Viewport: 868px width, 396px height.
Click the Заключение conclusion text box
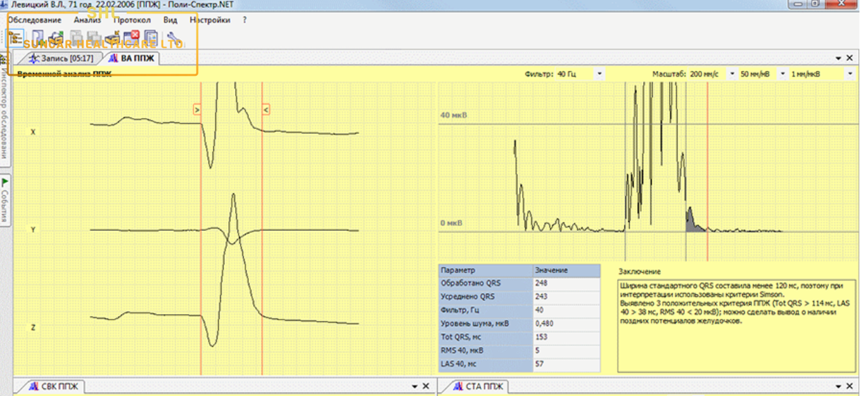[x=736, y=324]
